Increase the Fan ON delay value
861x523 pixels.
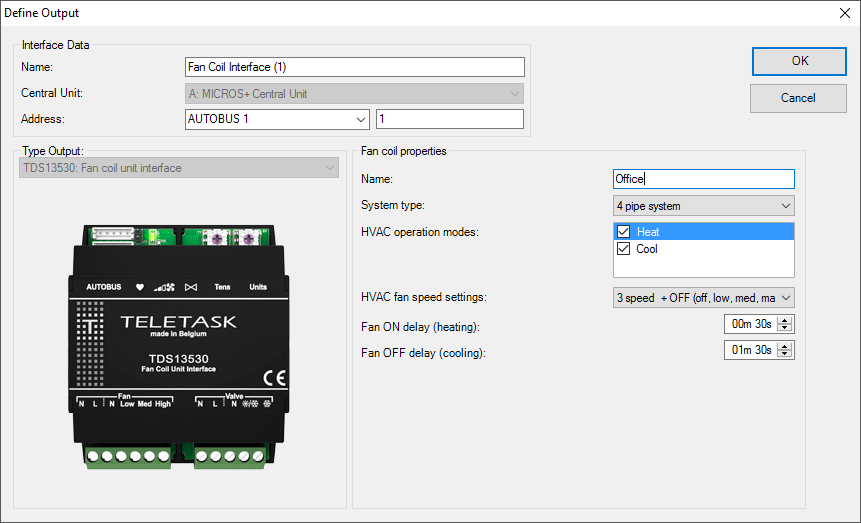(786, 319)
